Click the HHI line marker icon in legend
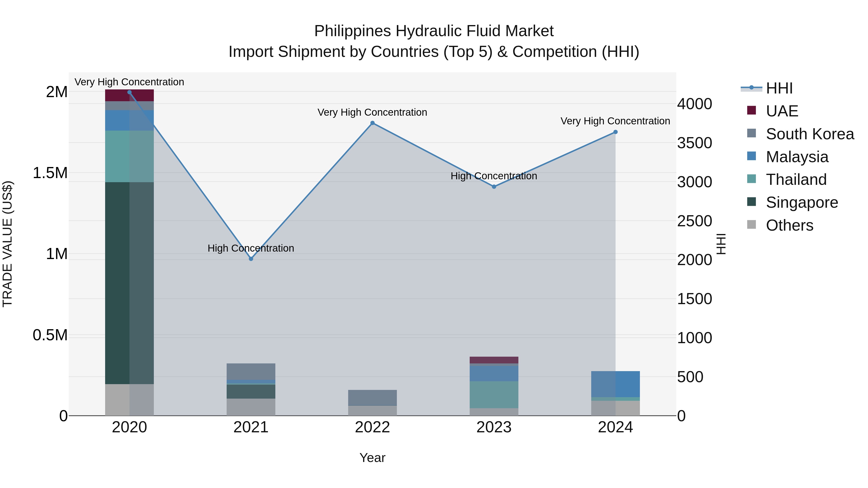 pos(751,87)
